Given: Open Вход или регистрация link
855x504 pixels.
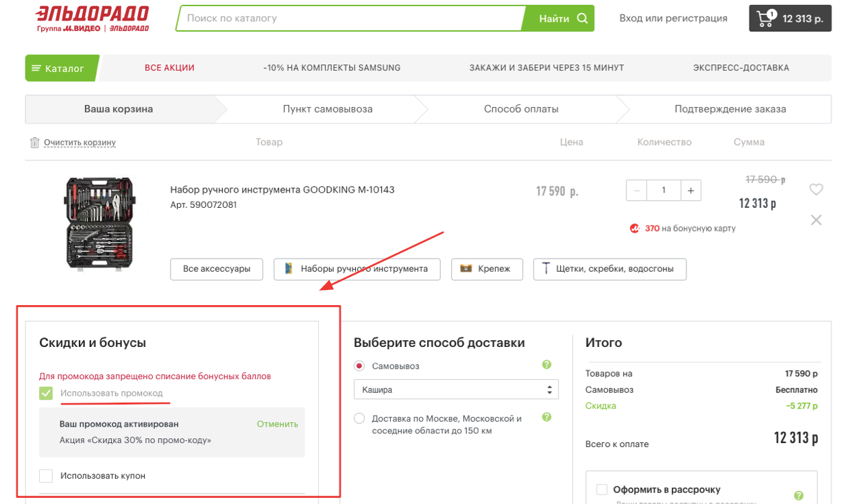Looking at the screenshot, I should click(x=673, y=19).
